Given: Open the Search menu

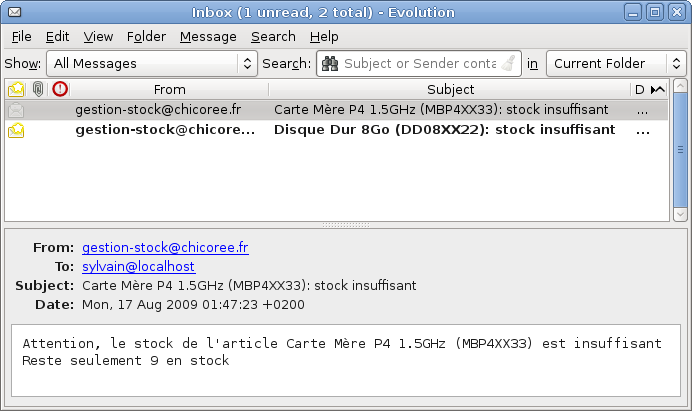Looking at the screenshot, I should pyautogui.click(x=273, y=37).
